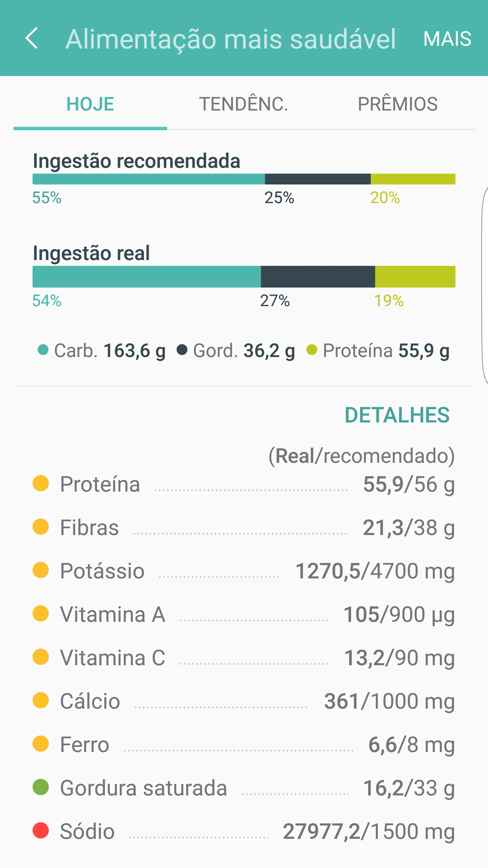Tap the back arrow icon
Screen dimensions: 488x868
(32, 38)
